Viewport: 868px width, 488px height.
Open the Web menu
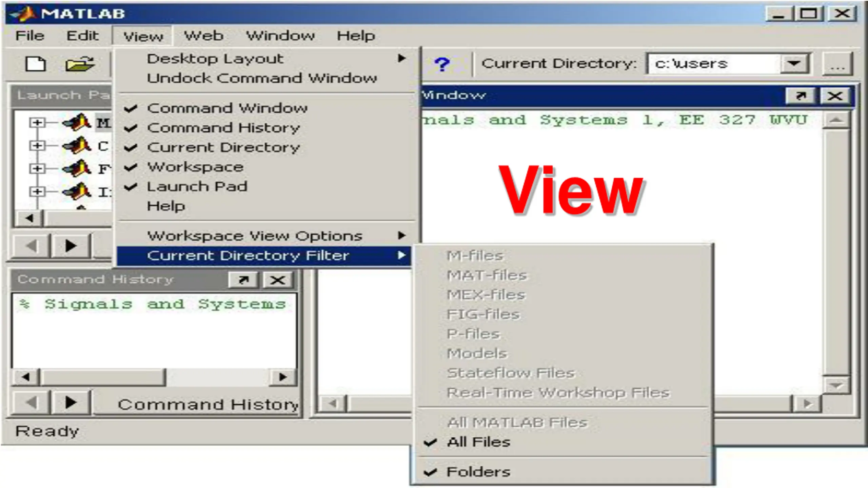(x=203, y=36)
